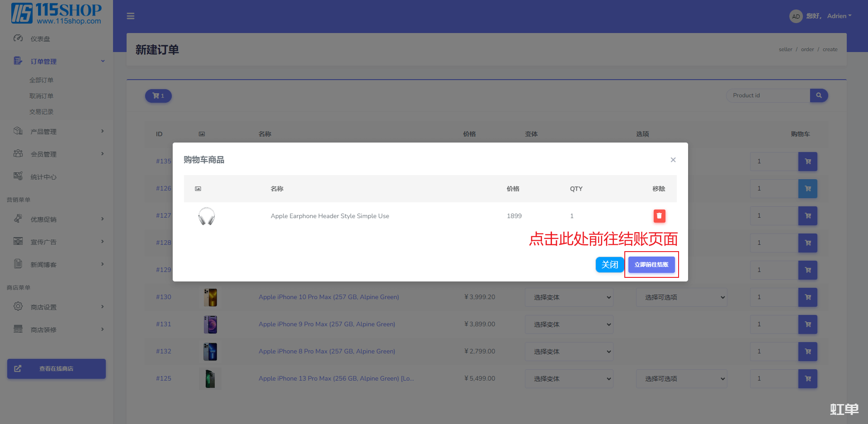Open 选择变体 dropdown for iPhone 9 Pro Max
This screenshot has height=424, width=868.
click(569, 324)
